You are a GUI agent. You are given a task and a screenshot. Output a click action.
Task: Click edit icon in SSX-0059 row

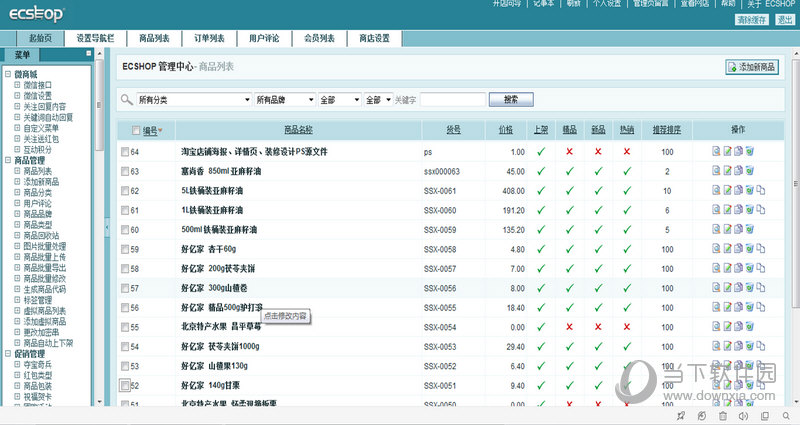[x=728, y=229]
